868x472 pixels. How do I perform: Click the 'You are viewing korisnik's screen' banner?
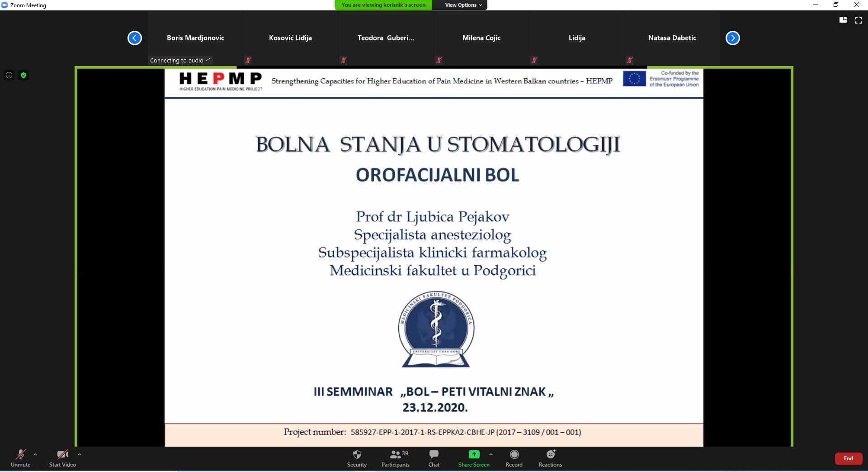pos(383,5)
